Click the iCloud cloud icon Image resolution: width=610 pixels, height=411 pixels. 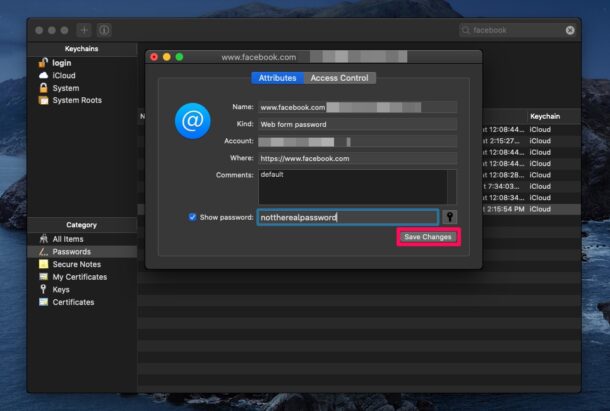[x=44, y=75]
